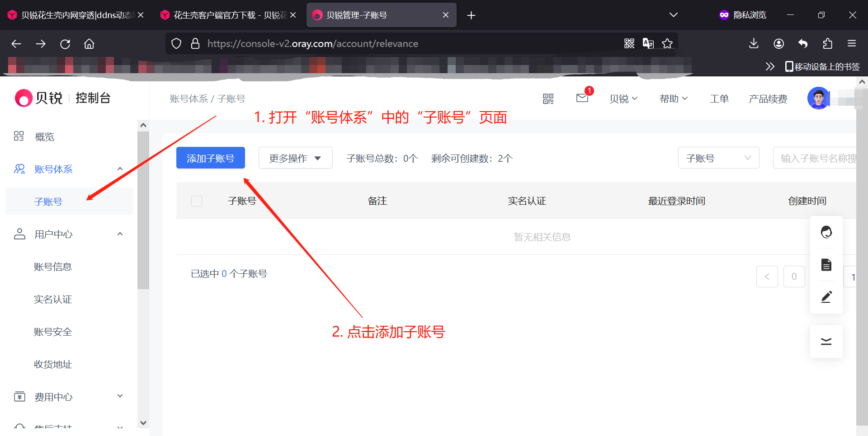Open the 帮助 header dropdown

pos(674,99)
